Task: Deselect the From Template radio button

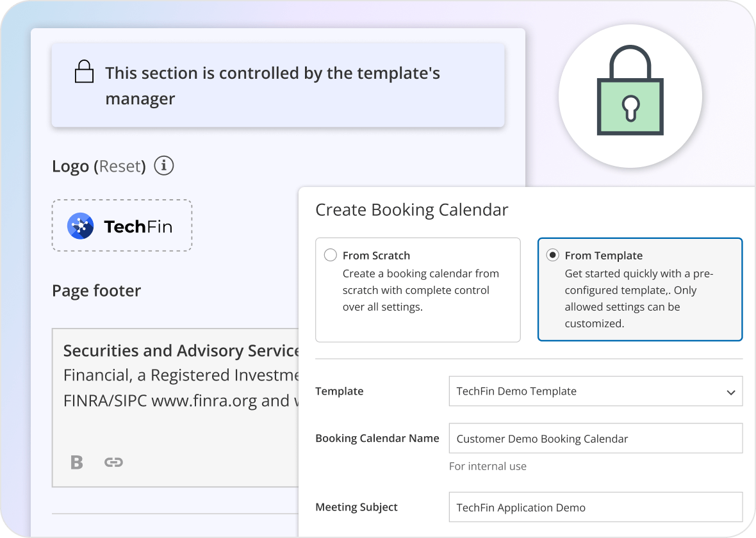Action: 552,254
